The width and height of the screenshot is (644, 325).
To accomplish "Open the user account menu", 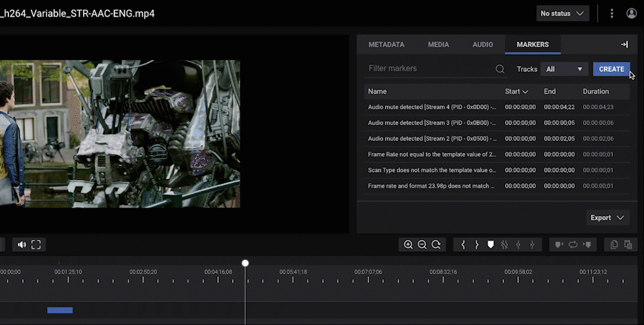I will [632, 13].
